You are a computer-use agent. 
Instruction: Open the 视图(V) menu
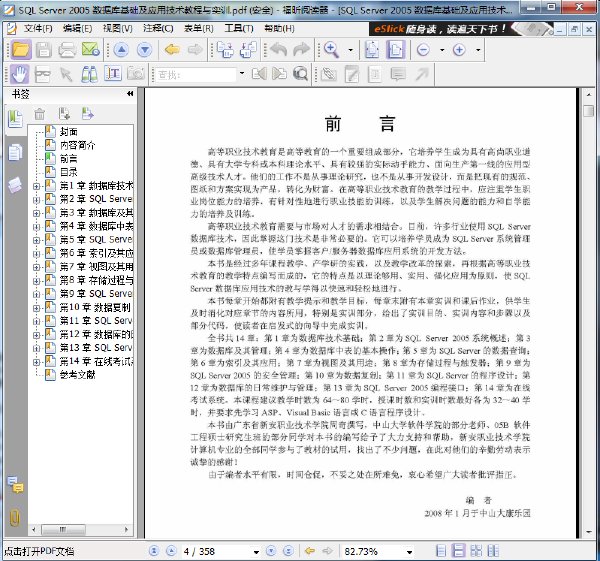tap(118, 28)
